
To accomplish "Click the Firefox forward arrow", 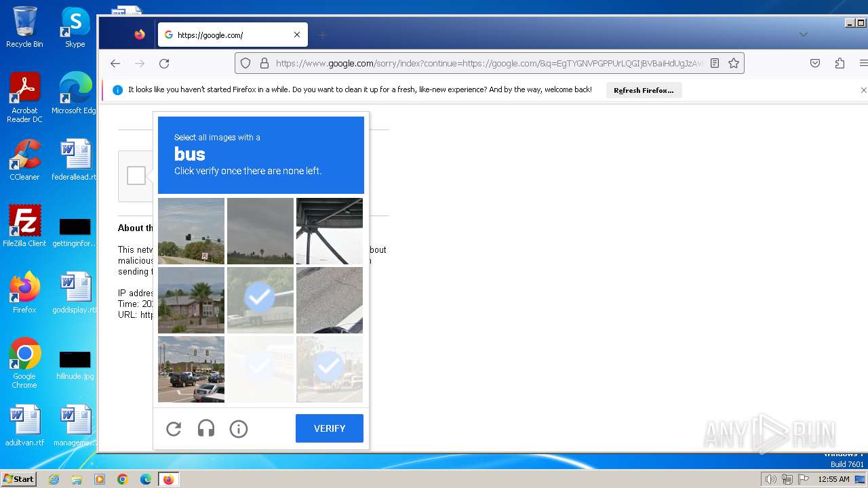I will pos(140,63).
